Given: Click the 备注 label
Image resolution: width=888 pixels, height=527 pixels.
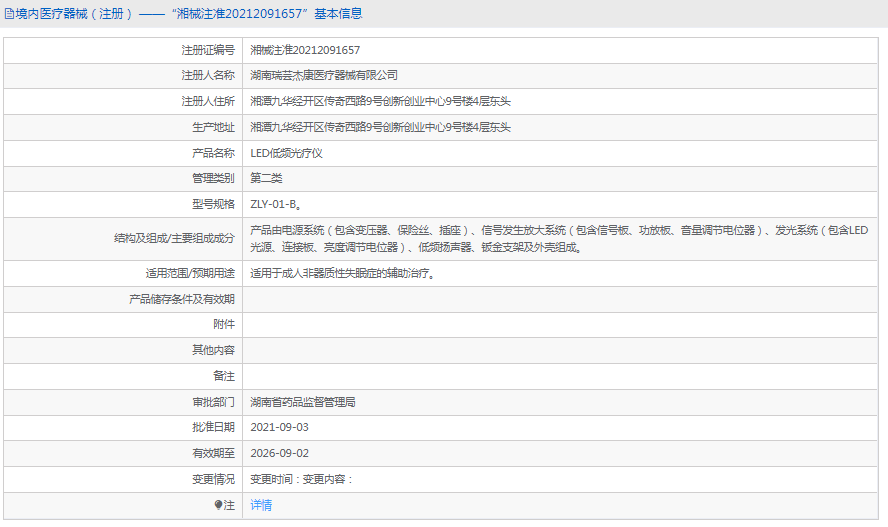Looking at the screenshot, I should pos(224,376).
